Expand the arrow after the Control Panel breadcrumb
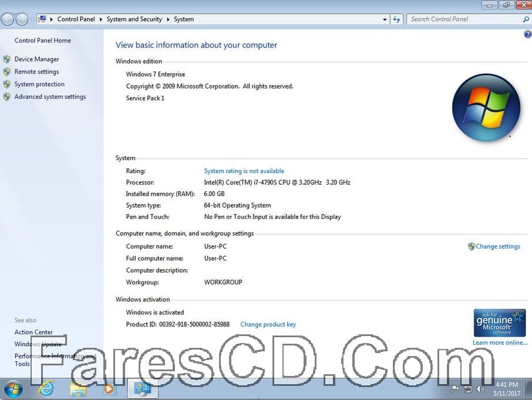 pyautogui.click(x=101, y=19)
